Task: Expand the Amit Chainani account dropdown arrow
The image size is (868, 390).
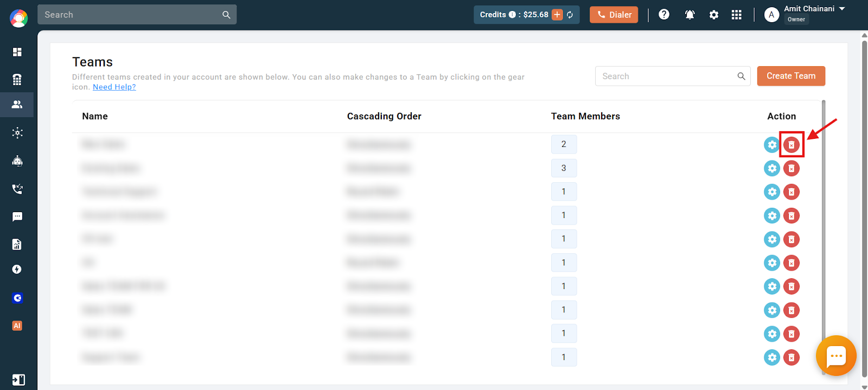Action: pyautogui.click(x=842, y=9)
